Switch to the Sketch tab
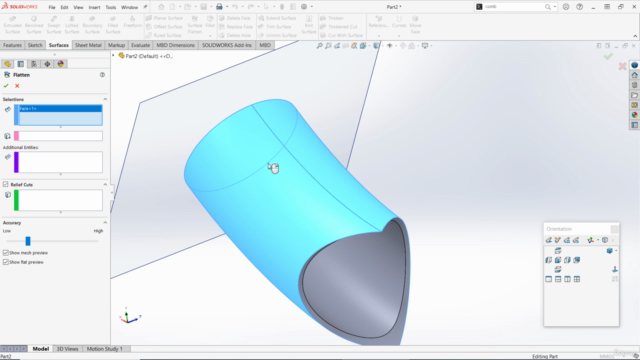 [35, 45]
